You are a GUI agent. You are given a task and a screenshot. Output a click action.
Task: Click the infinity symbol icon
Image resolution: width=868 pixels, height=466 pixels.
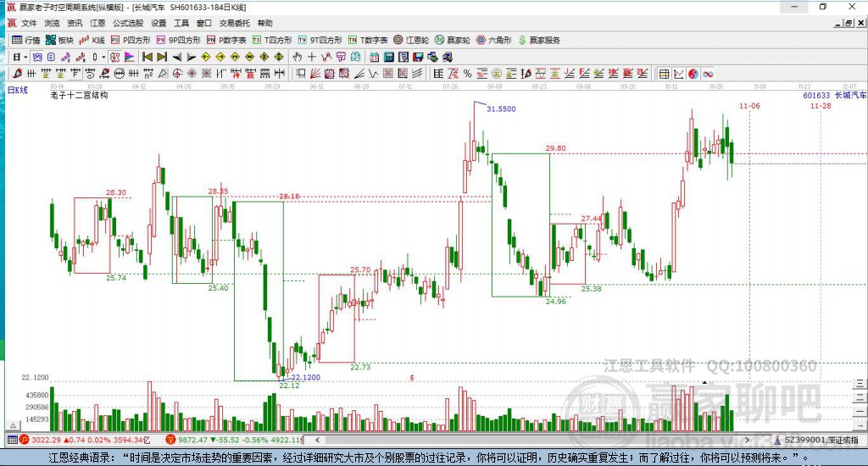pyautogui.click(x=708, y=74)
